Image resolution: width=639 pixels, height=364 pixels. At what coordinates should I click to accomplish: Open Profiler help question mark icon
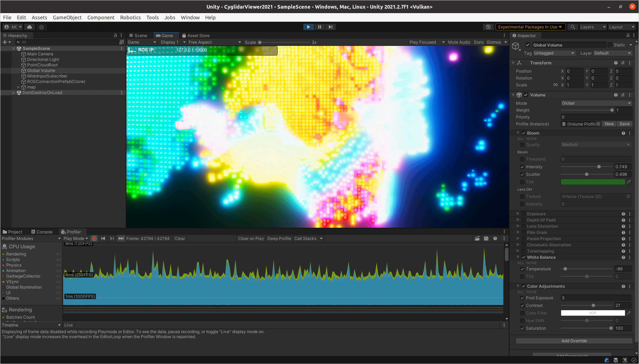coord(495,239)
